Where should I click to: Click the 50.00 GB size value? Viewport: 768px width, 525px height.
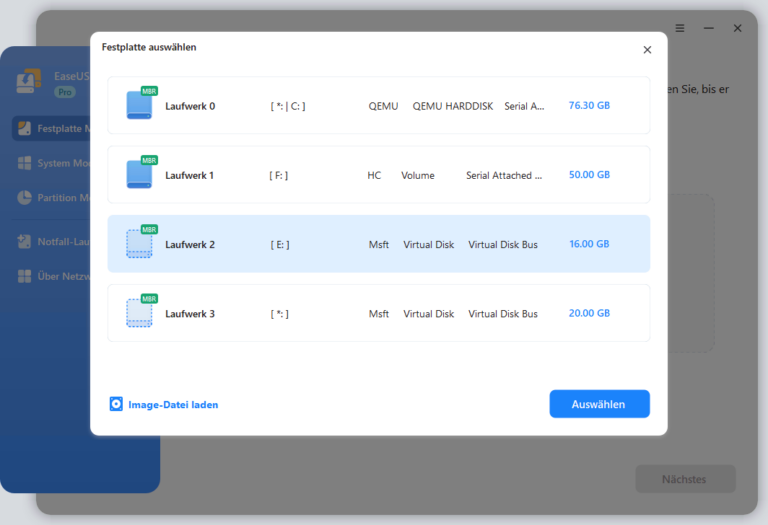click(589, 174)
